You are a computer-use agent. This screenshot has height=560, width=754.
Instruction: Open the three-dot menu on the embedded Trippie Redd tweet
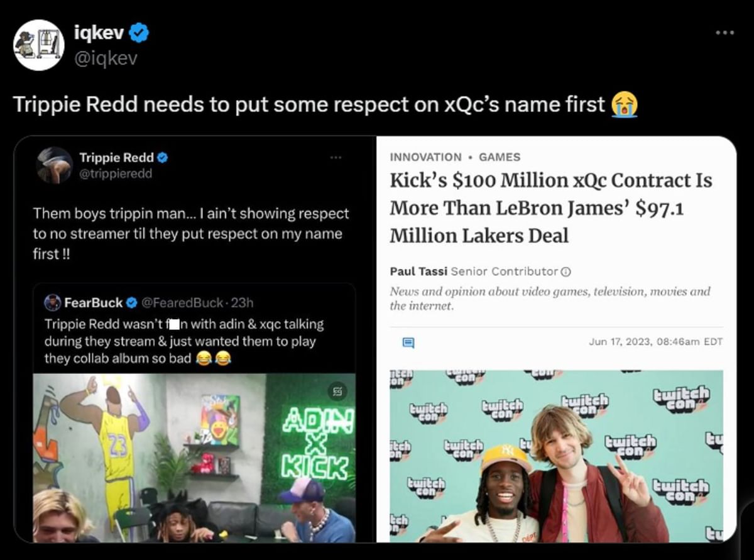tap(336, 158)
